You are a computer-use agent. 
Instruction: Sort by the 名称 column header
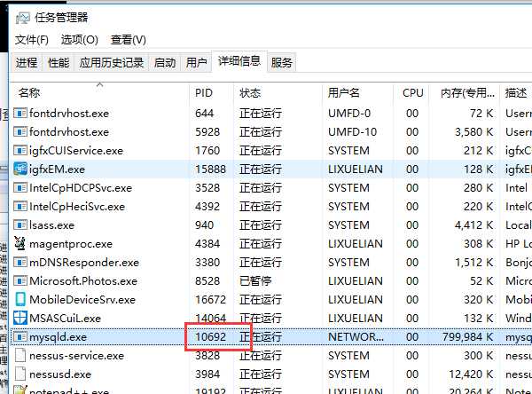99,92
